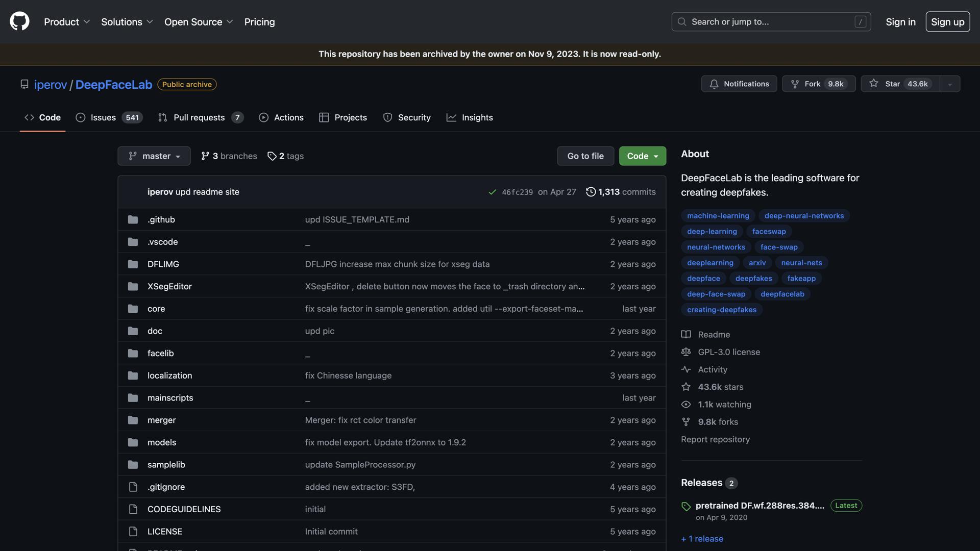
Task: Click the Star icon button
Action: pos(874,84)
